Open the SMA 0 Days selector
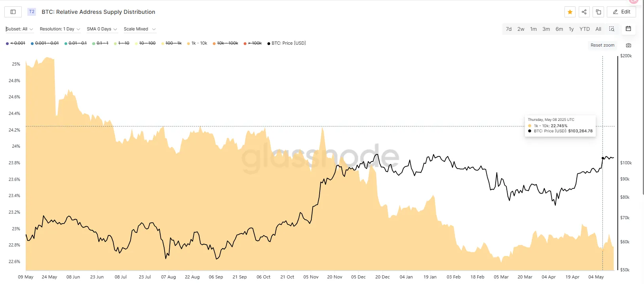Viewport: 644px width, 284px height. pos(102,29)
